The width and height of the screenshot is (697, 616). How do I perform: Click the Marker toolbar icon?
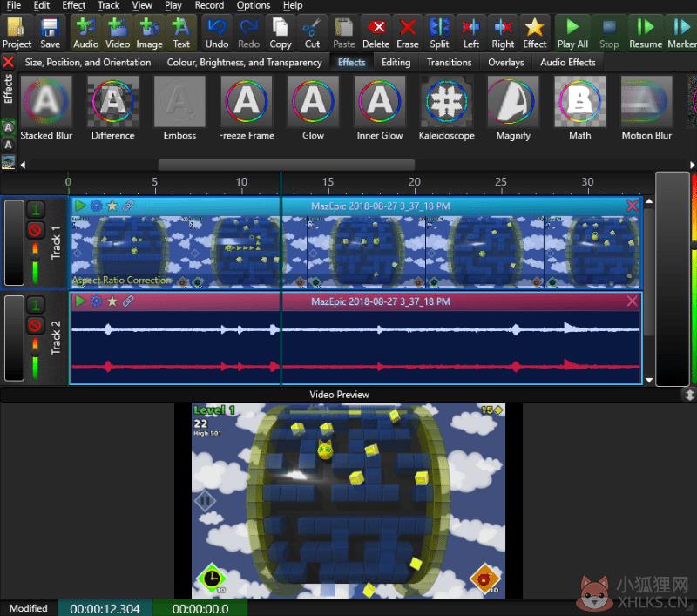[681, 33]
